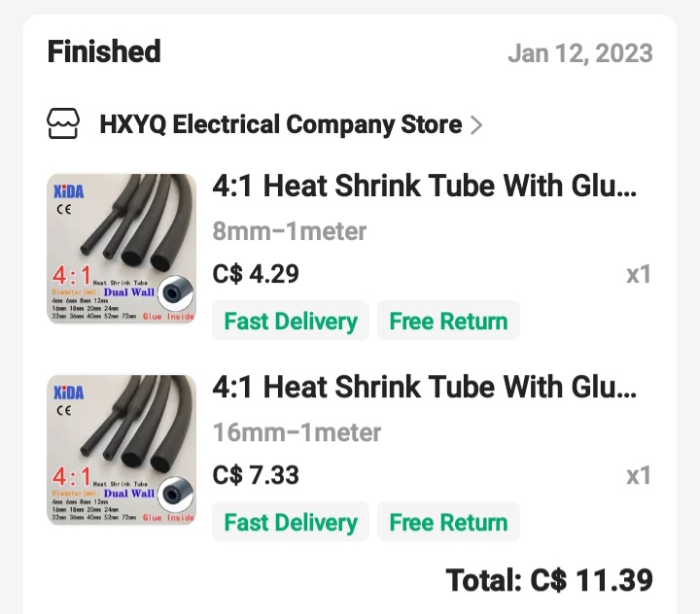The width and height of the screenshot is (700, 614).
Task: Tap the order Total C$ 11.39
Action: (x=549, y=580)
